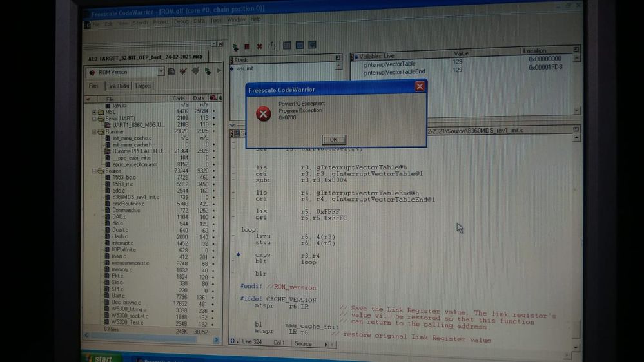Image resolution: width=644 pixels, height=362 pixels.
Task: Click the current-statement arrow beside cmpw line
Action: (239, 254)
